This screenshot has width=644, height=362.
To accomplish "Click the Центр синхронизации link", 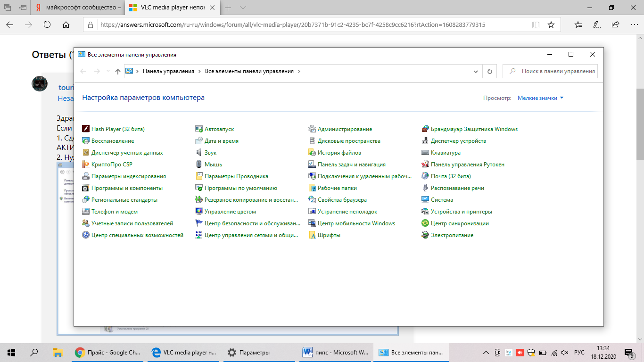I will [460, 223].
